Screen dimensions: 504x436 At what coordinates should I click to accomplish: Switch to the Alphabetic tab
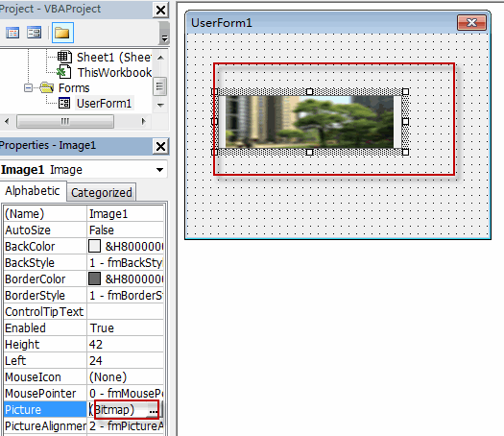[x=33, y=191]
